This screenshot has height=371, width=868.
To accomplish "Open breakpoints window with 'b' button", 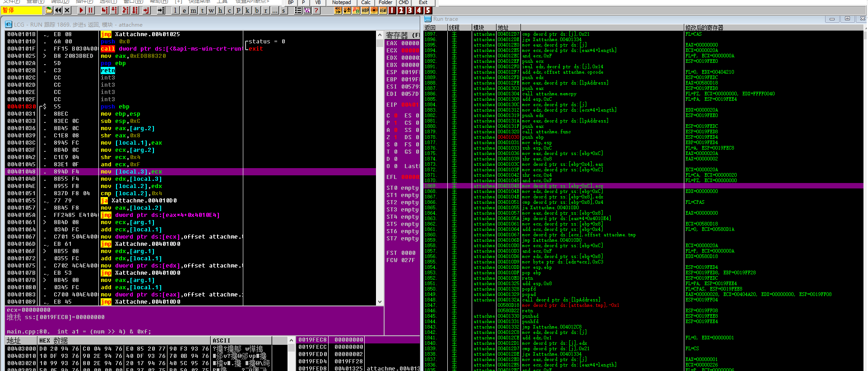I will (x=257, y=10).
